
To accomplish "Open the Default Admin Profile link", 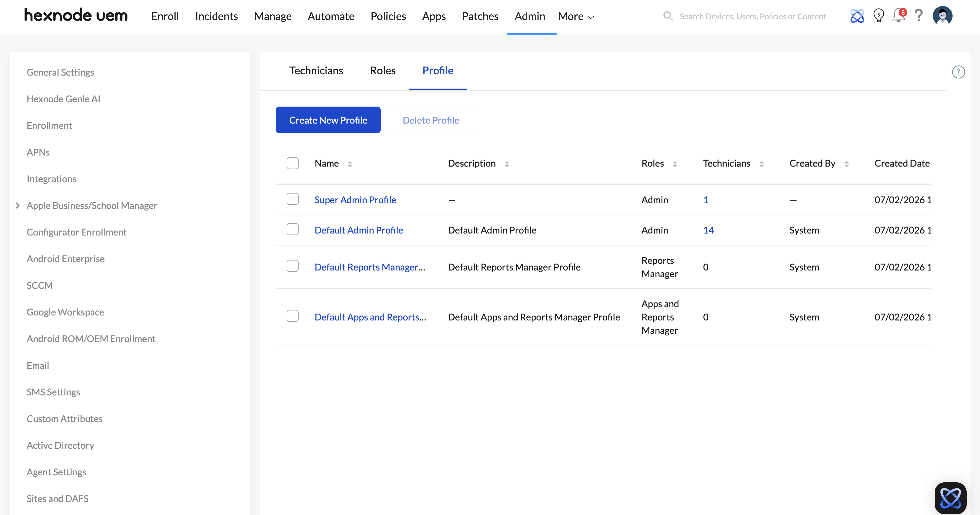I will [358, 230].
